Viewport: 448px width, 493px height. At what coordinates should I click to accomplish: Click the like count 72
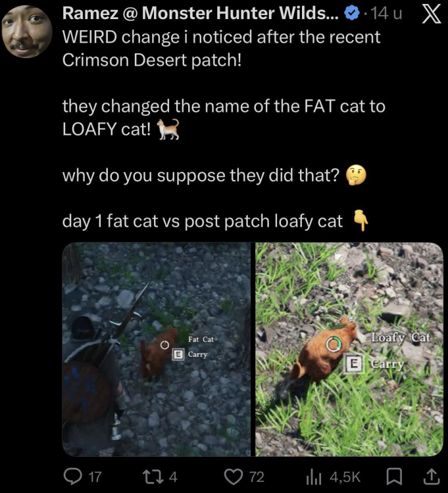click(x=257, y=477)
